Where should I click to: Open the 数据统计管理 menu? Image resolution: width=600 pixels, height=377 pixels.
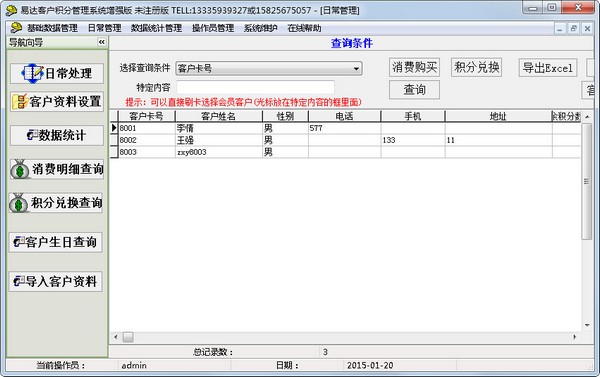(x=156, y=28)
